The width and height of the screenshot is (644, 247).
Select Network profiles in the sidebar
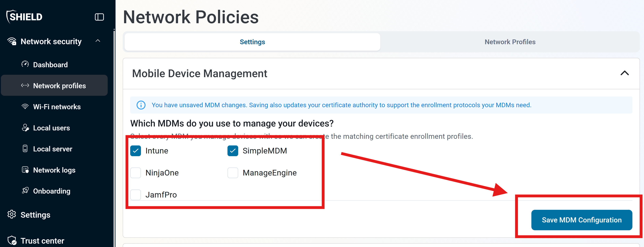coord(54,86)
